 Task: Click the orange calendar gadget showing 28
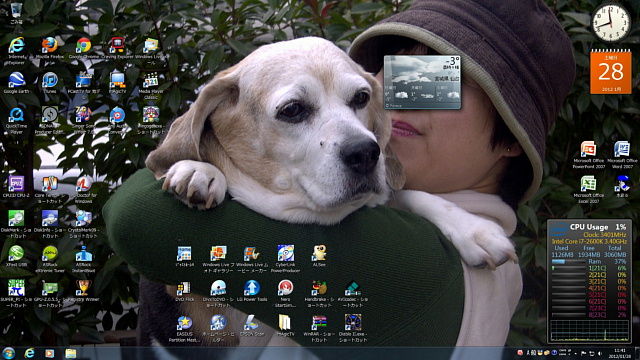pyautogui.click(x=611, y=72)
